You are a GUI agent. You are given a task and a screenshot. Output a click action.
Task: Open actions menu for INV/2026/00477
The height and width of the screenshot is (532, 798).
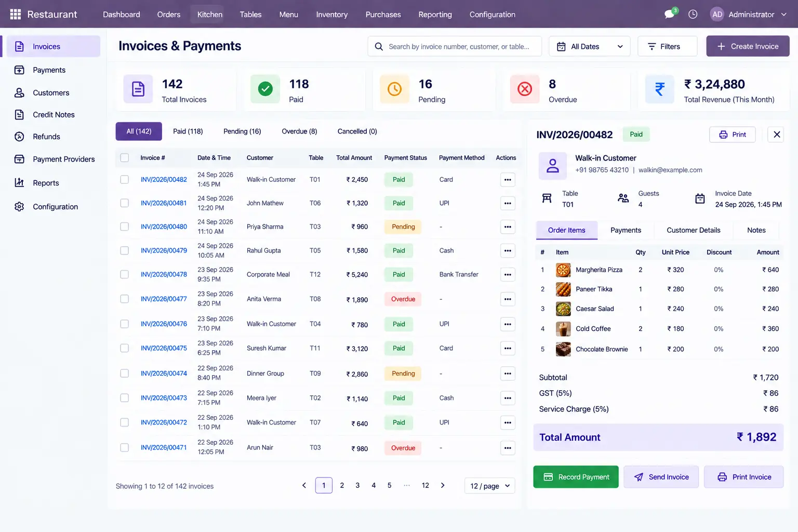pyautogui.click(x=508, y=299)
